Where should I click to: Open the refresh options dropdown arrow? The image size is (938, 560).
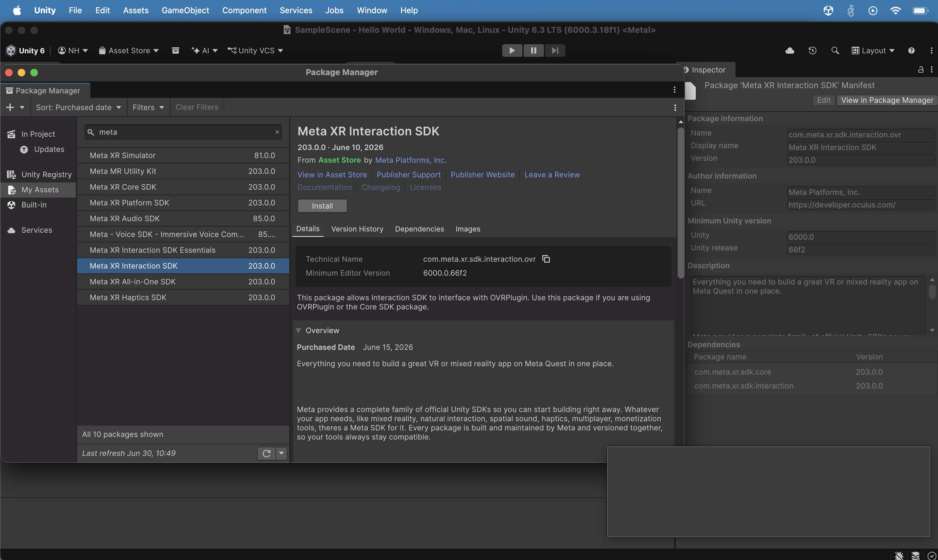pos(281,453)
